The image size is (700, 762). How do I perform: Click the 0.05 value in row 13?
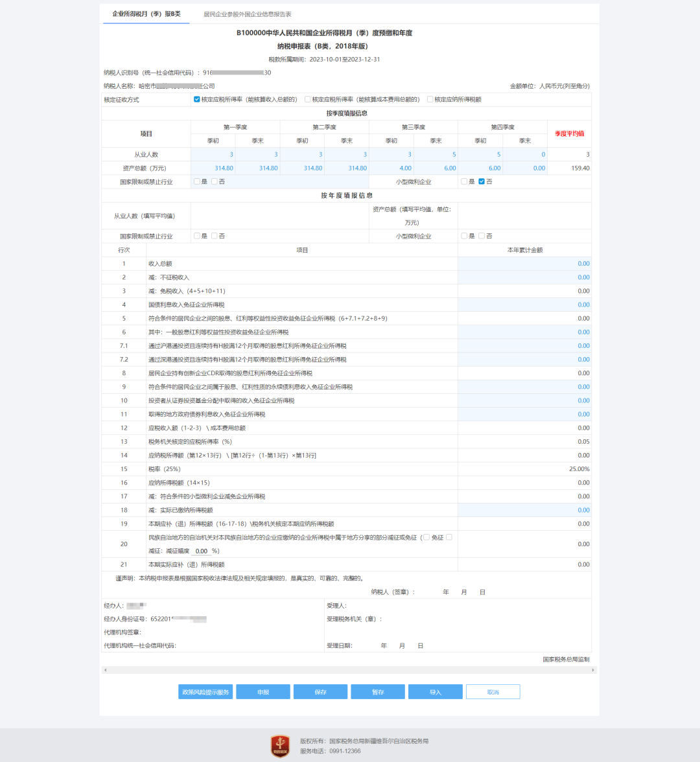pos(583,442)
